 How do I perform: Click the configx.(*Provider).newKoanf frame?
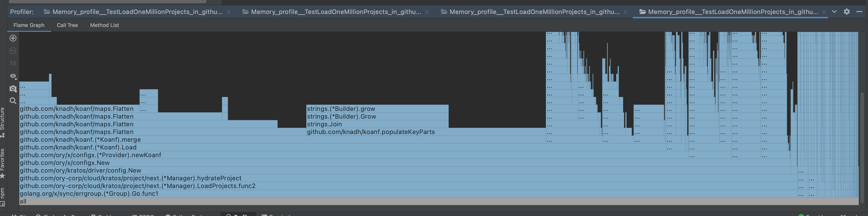point(354,155)
